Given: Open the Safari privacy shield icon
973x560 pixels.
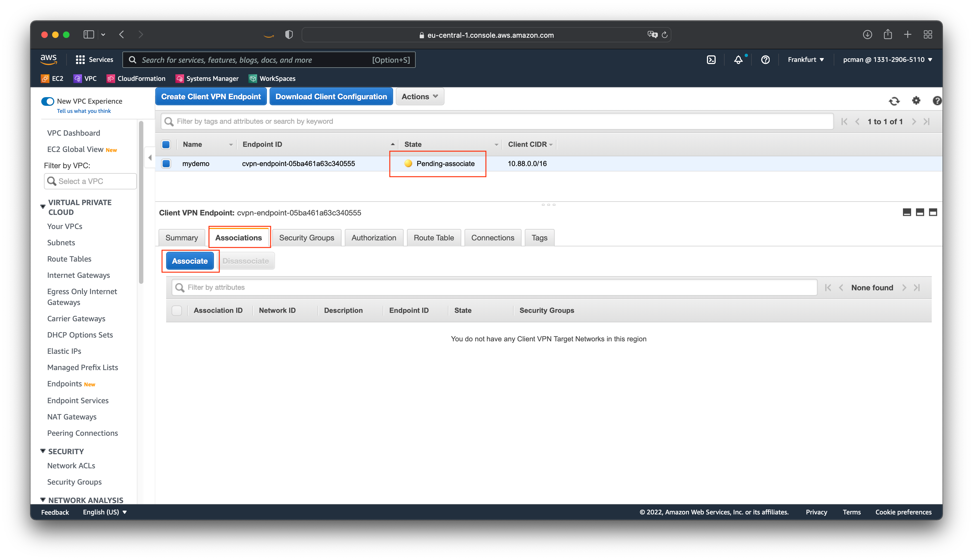Looking at the screenshot, I should pos(289,35).
